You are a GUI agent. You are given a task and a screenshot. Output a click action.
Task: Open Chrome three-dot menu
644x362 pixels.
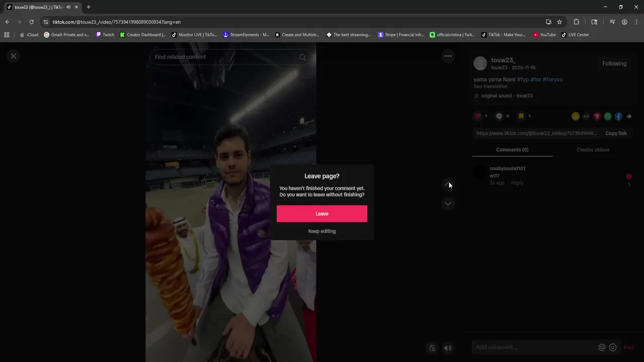(636, 22)
